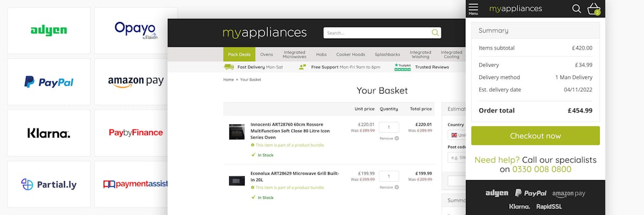644x215 pixels.
Task: Select the PayPal logo tile
Action: point(49,82)
